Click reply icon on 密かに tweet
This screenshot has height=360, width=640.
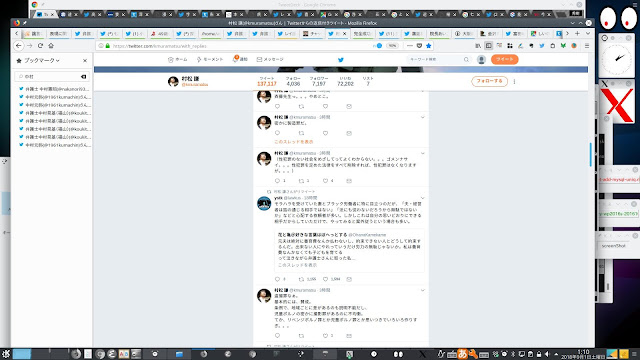tap(278, 133)
